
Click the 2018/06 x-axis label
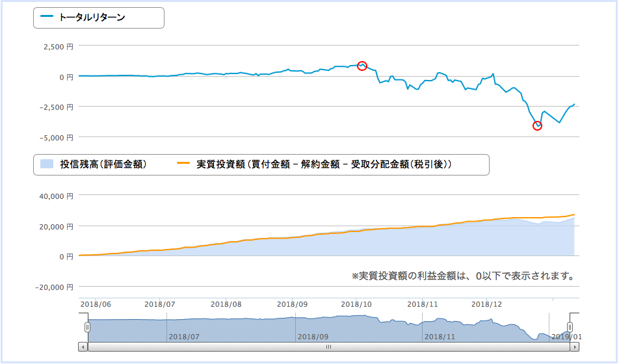[x=96, y=304]
